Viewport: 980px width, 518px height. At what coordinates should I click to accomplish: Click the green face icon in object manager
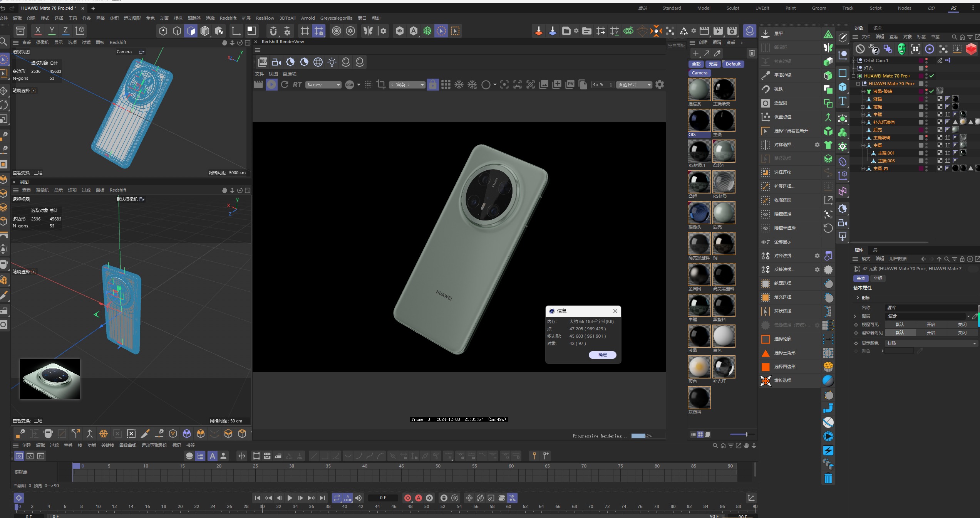[901, 49]
